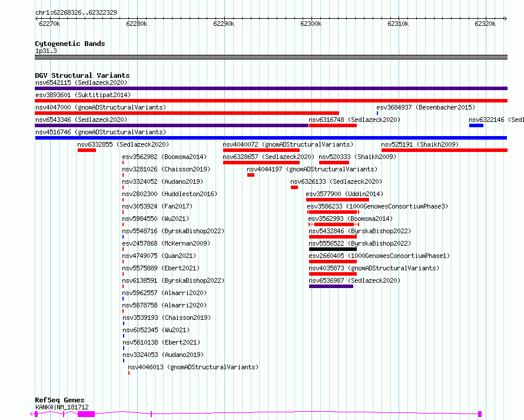Select the nsv6316748 (Sedlazeck2020) label
Viewport: 524px width, 420px height.
pos(354,120)
